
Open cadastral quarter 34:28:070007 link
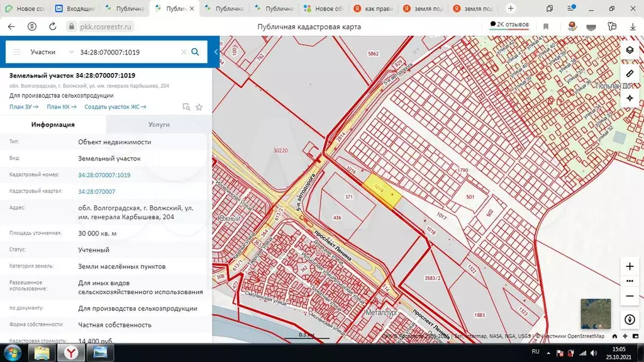(96, 191)
